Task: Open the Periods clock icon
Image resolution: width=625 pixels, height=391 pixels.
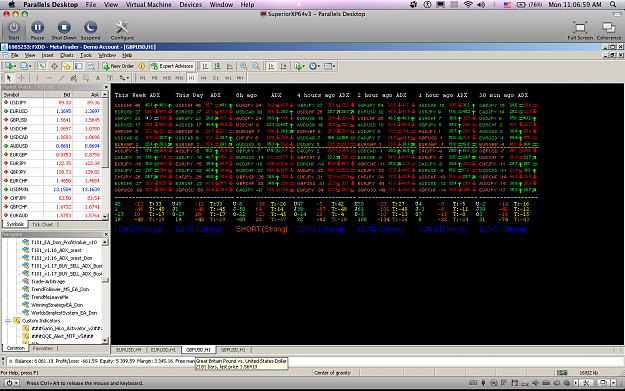Action: pyautogui.click(x=312, y=66)
